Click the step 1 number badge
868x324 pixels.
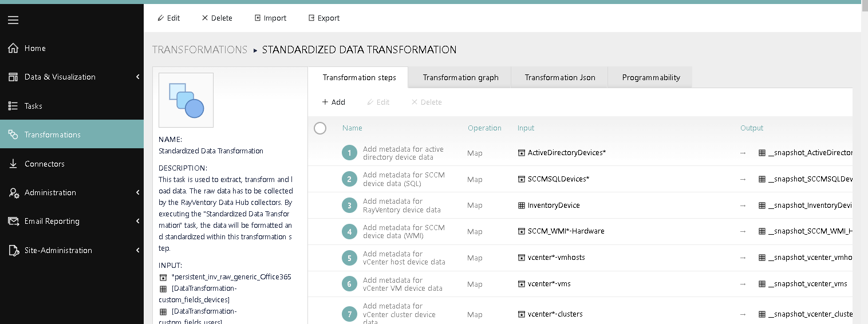click(349, 153)
